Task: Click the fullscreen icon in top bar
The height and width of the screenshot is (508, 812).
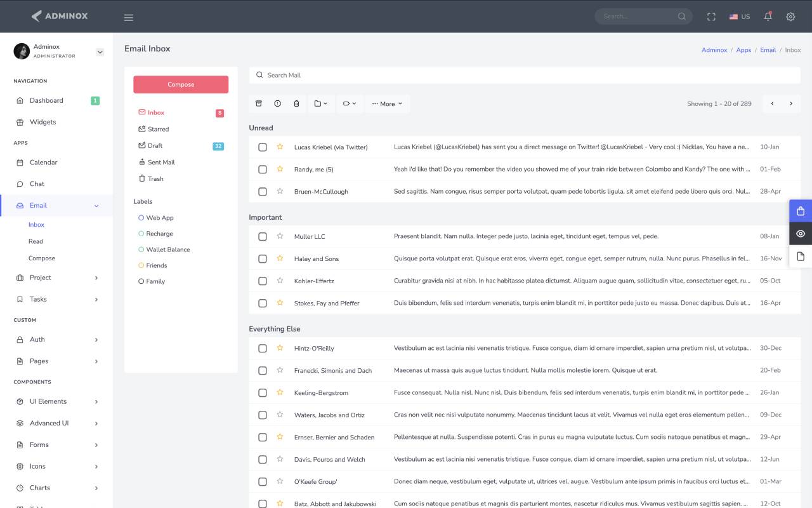Action: (x=711, y=17)
